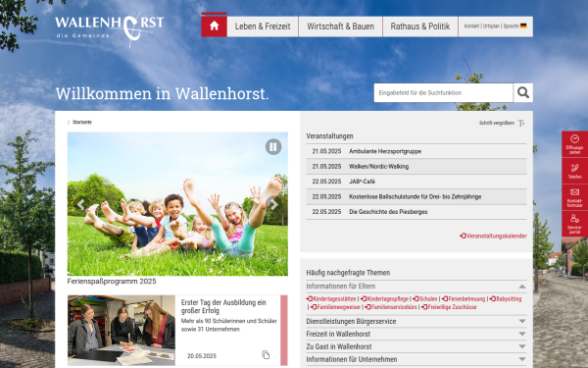Open Serviceportal sidebar icon
The image size is (588, 368).
pos(574,224)
